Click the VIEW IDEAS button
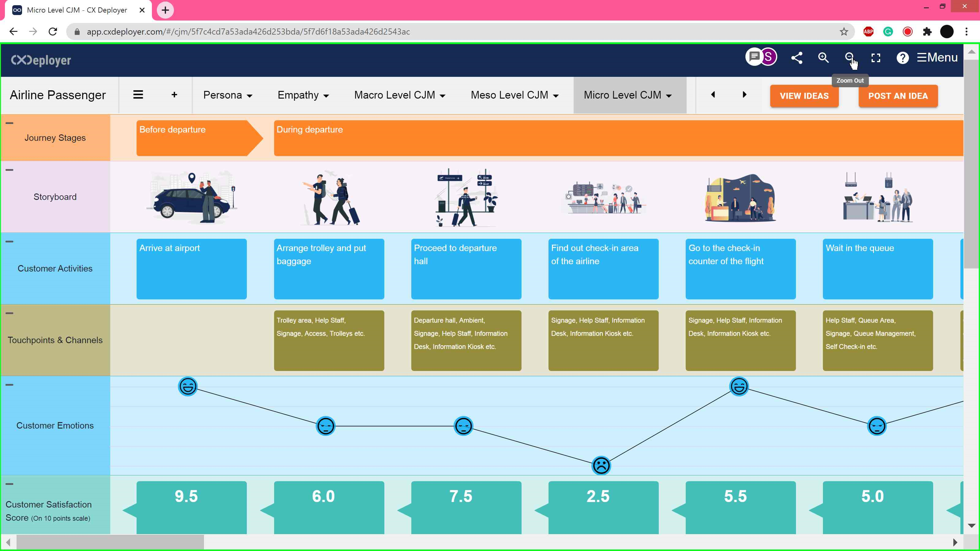Screen dimensions: 980x551 pos(804,96)
